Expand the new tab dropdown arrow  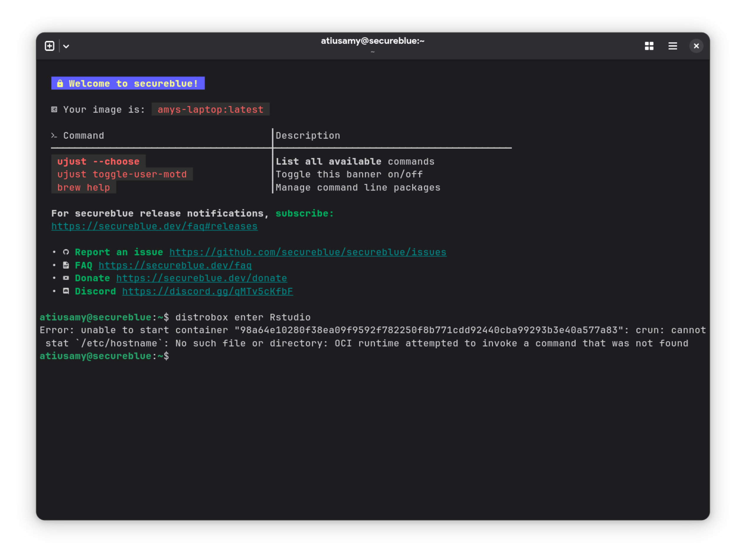66,46
